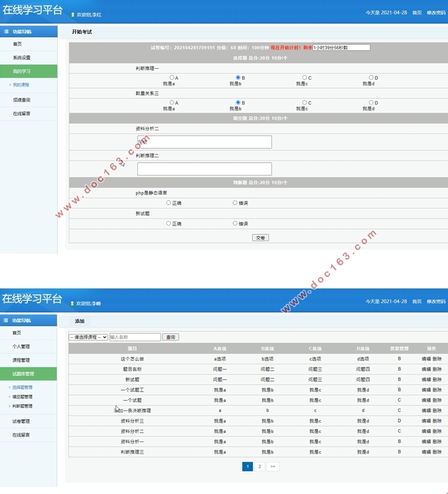Select option D for question 判断推理一
Image resolution: width=448 pixels, height=494 pixels.
pos(371,77)
